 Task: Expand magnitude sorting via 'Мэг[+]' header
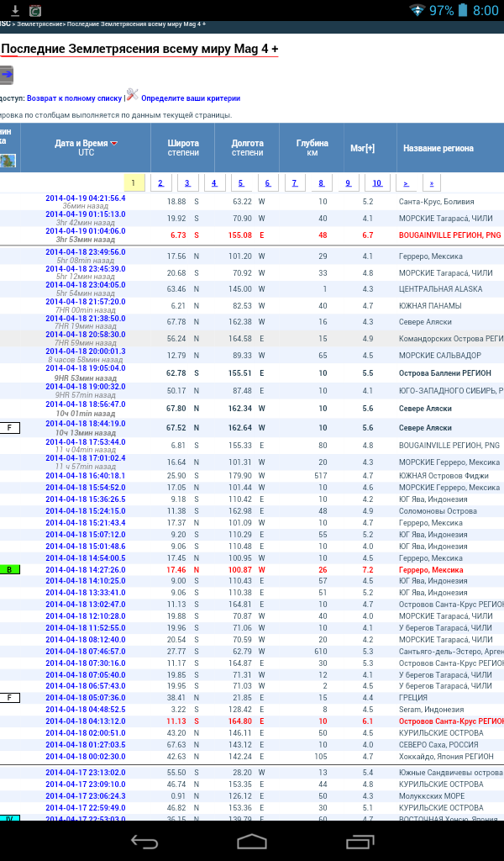pyautogui.click(x=362, y=148)
